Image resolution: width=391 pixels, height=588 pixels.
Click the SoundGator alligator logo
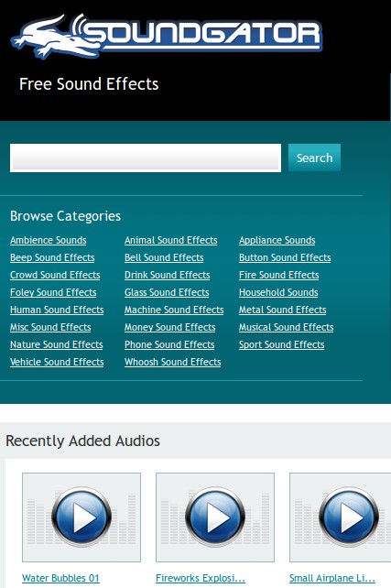point(167,36)
